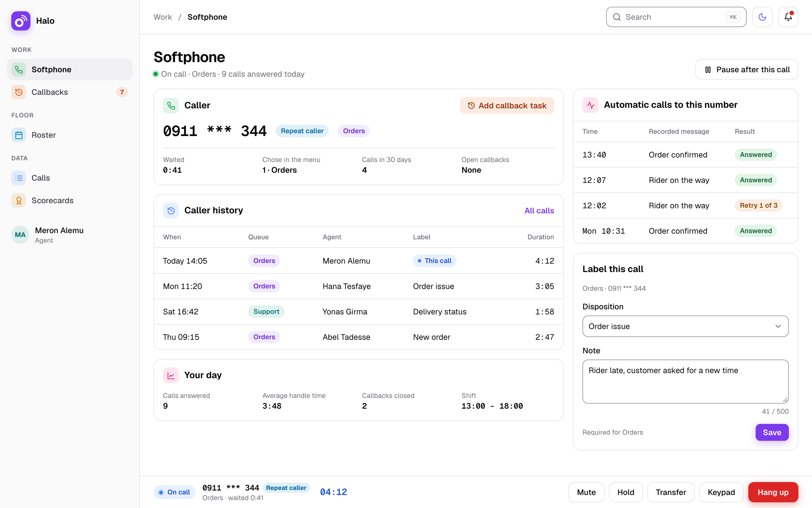Click the Roster calendar icon
The height and width of the screenshot is (508, 812).
[19, 135]
